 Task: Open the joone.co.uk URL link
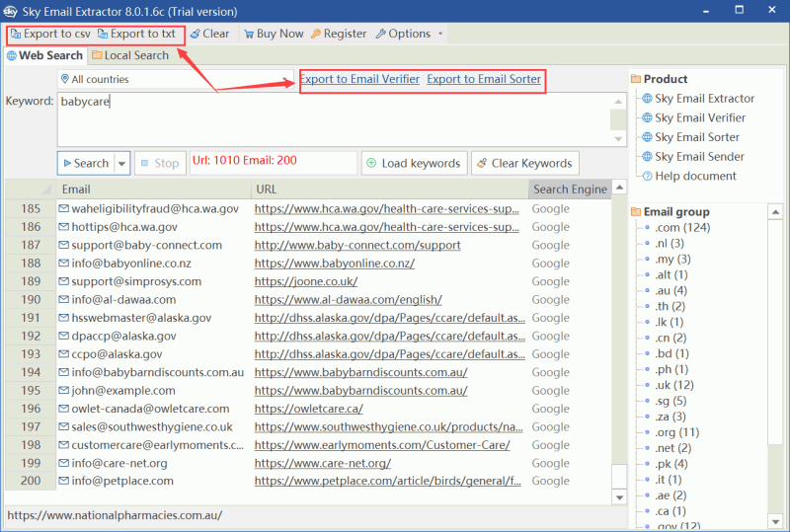pos(306,281)
